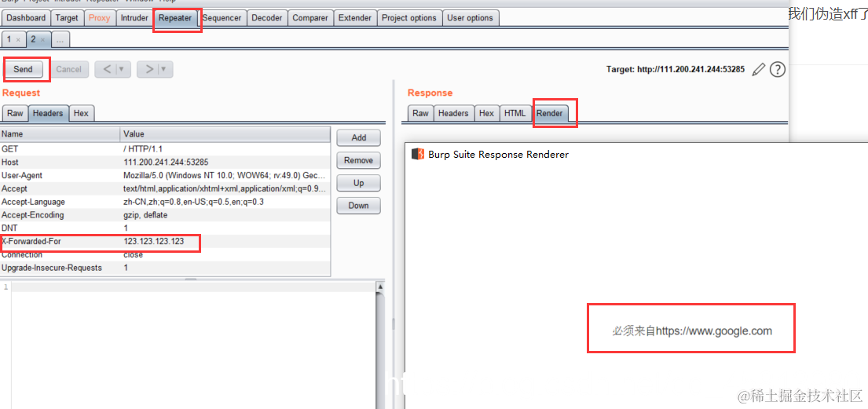
Task: Click line 1 of the request body editor
Action: coord(192,287)
